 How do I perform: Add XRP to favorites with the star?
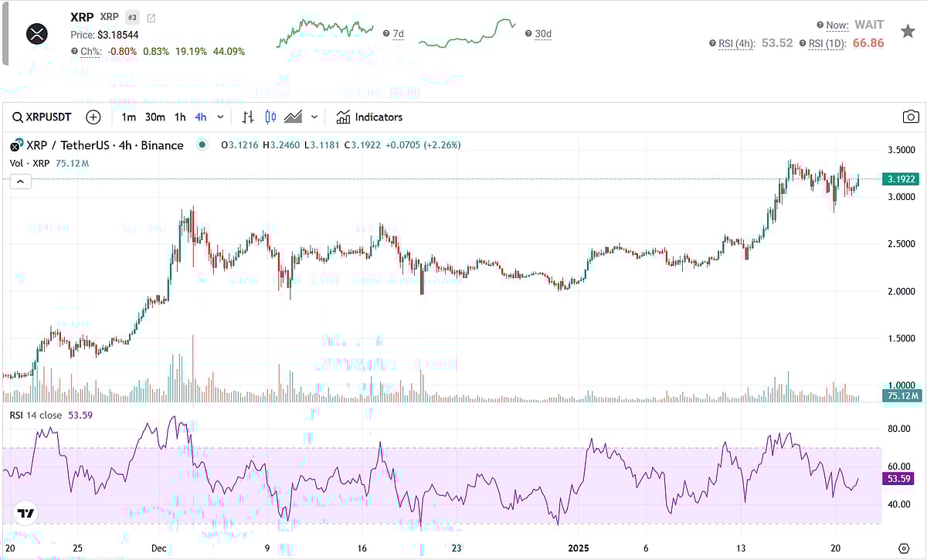pos(908,31)
